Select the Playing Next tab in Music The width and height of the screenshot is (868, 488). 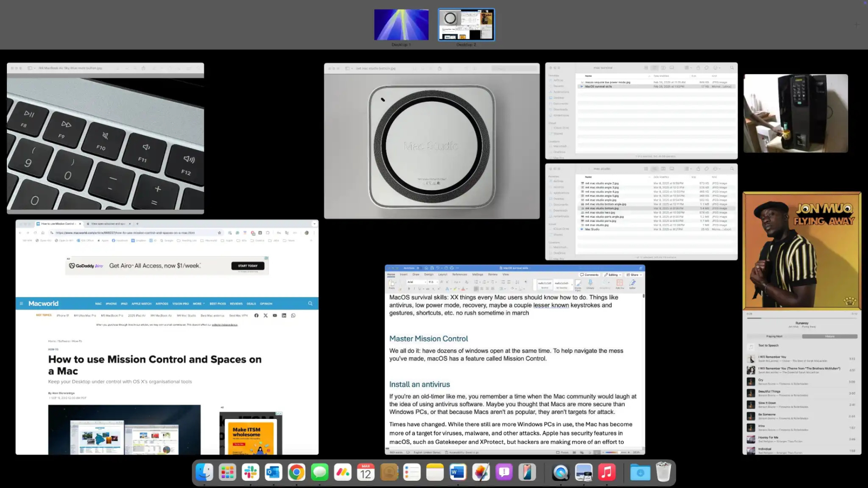click(774, 336)
